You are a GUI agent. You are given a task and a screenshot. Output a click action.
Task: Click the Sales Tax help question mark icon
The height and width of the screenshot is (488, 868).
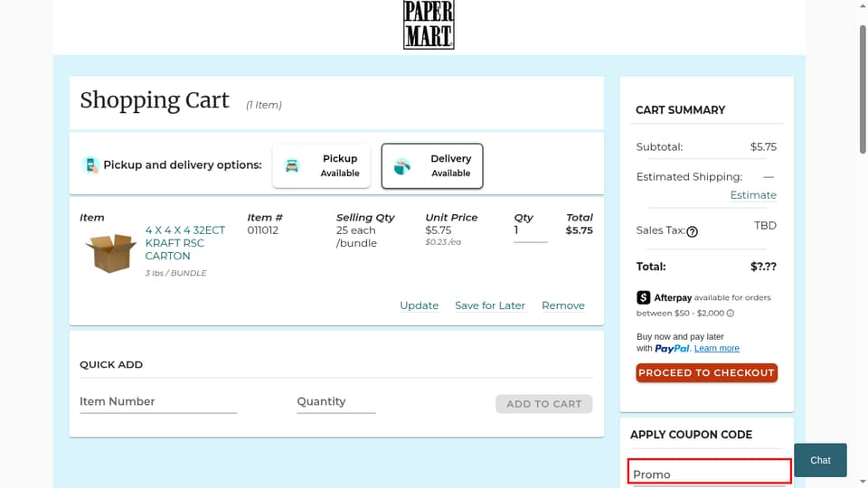pos(692,232)
